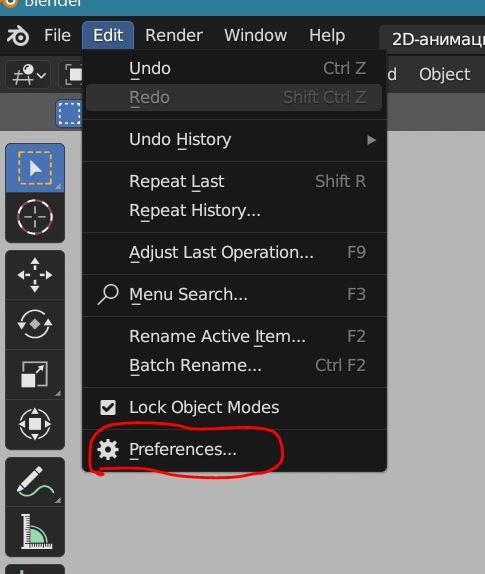
Task: Click the Blender logo menu icon
Action: [18, 36]
